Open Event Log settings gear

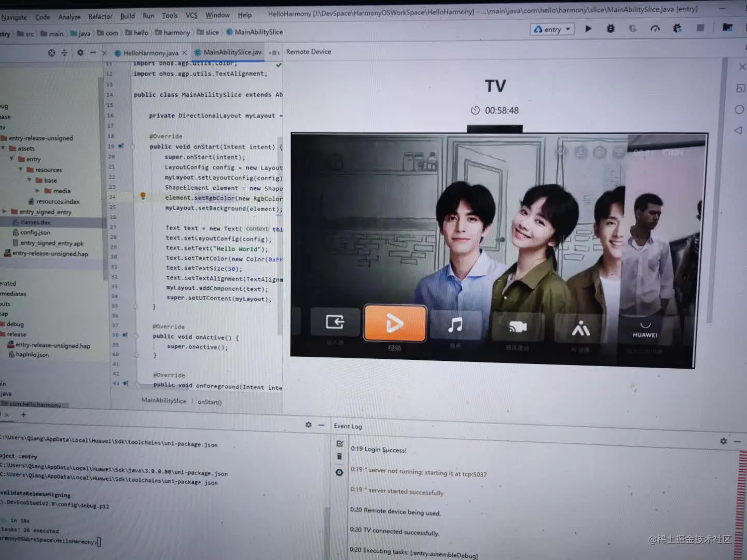[723, 441]
